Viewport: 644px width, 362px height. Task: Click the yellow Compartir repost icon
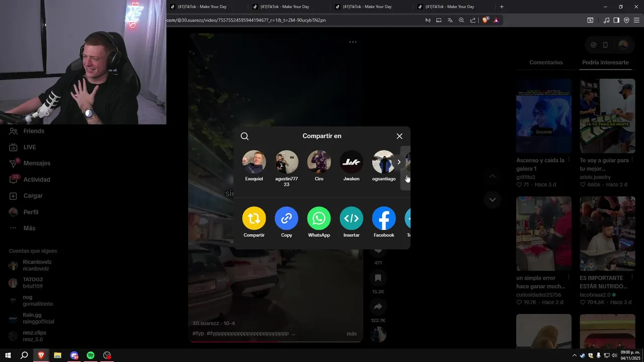click(254, 218)
